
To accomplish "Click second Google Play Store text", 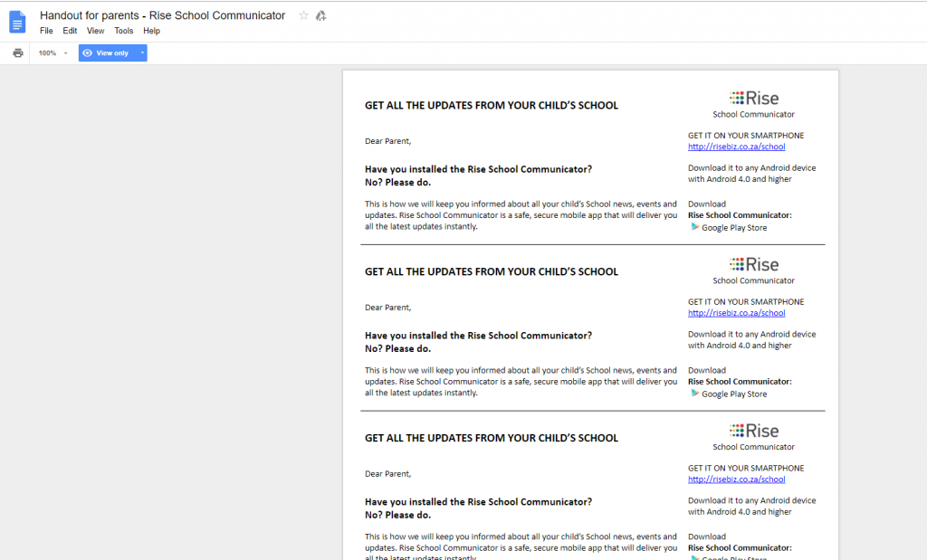I will point(734,394).
